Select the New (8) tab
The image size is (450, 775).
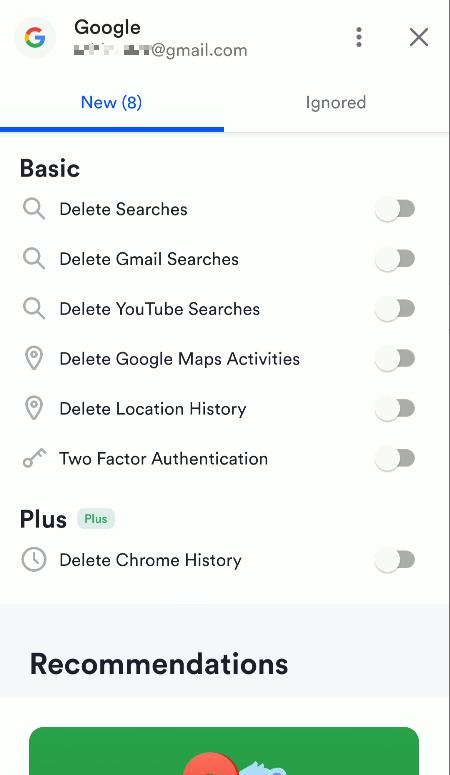tap(111, 103)
